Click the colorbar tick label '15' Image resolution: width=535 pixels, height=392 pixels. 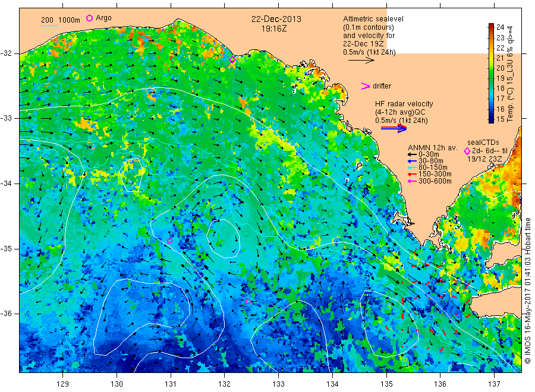(500, 119)
